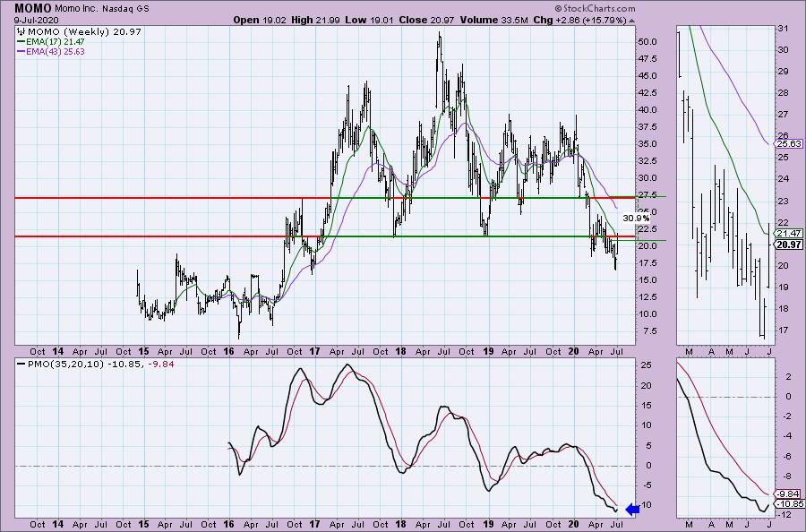
Task: Click the 17 axis label in zoom price panel
Action: click(x=783, y=330)
